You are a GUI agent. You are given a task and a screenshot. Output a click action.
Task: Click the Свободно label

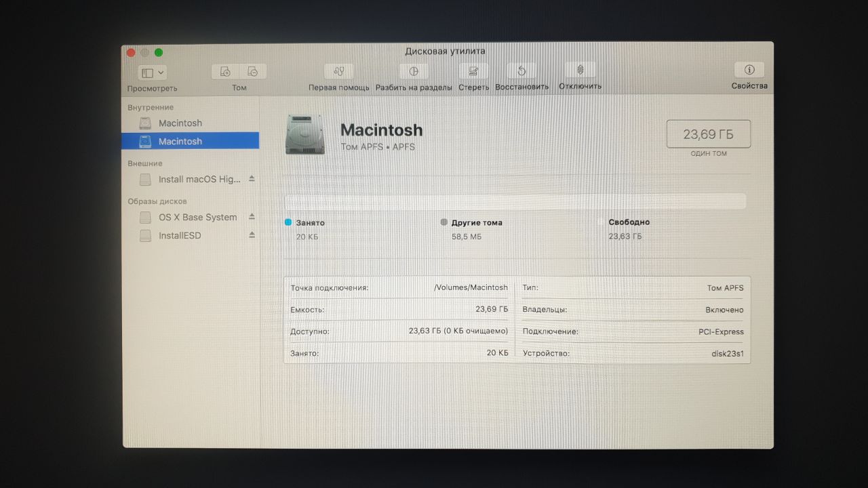tap(629, 222)
